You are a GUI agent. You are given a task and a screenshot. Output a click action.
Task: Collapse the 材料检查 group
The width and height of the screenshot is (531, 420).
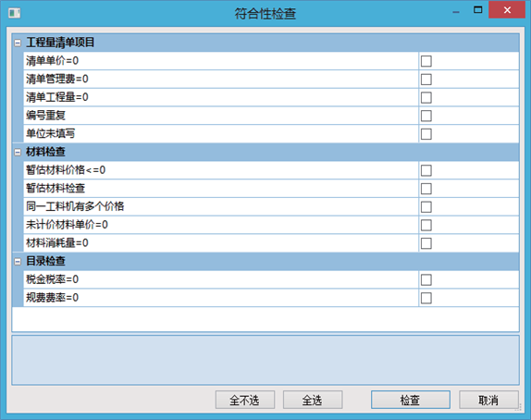coord(18,153)
